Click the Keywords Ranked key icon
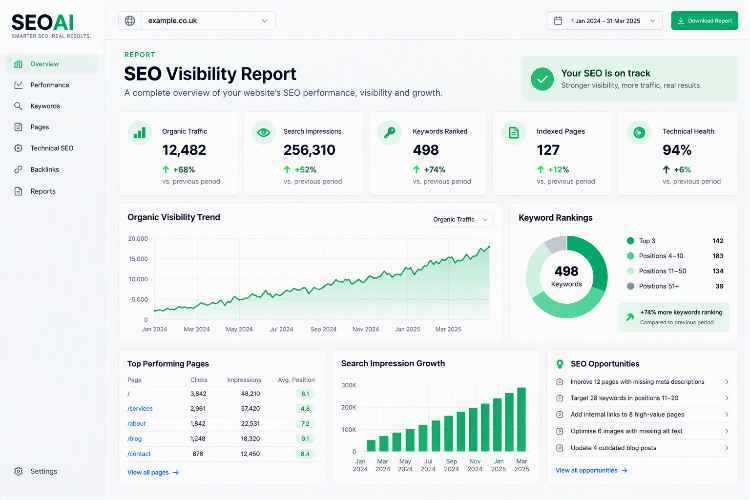 (x=389, y=133)
